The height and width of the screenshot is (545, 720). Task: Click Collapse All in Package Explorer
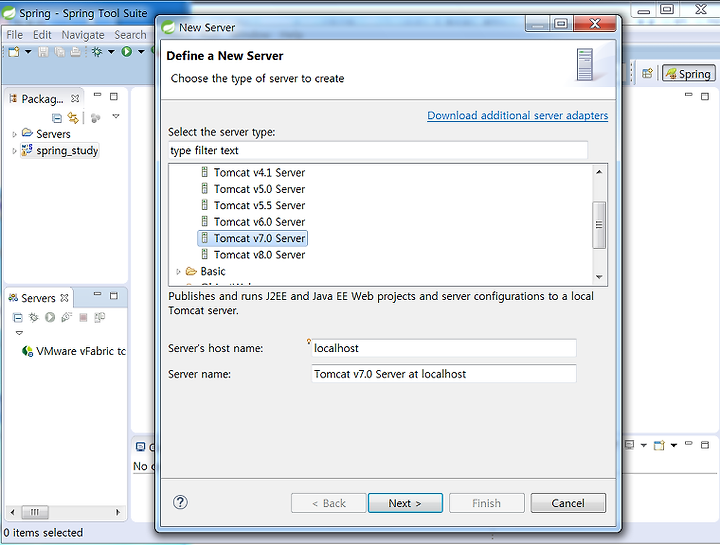point(56,118)
